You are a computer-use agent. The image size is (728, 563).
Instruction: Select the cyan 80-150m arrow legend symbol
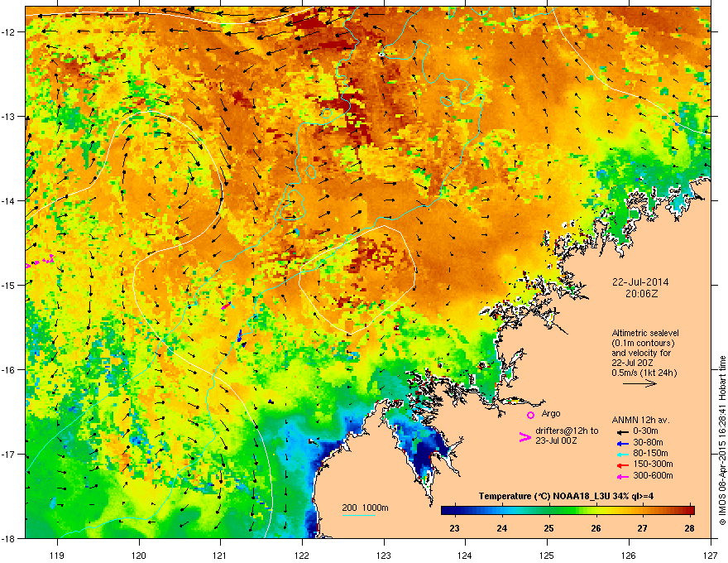[x=622, y=454]
